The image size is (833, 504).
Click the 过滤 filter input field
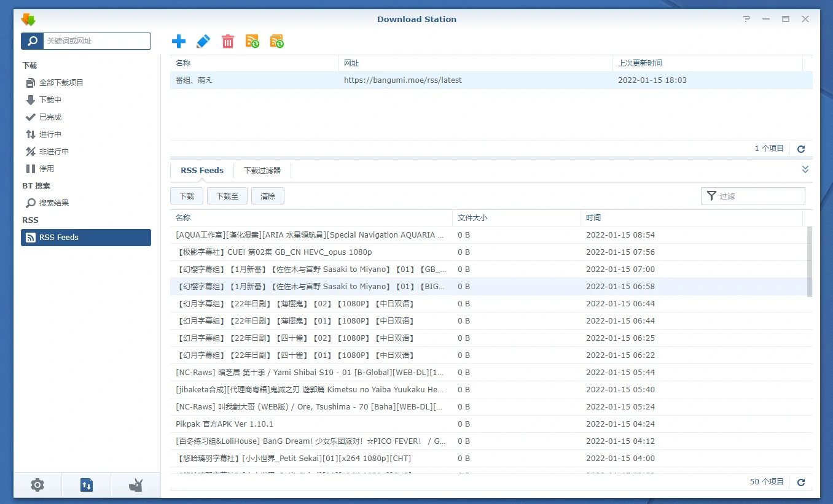point(760,196)
